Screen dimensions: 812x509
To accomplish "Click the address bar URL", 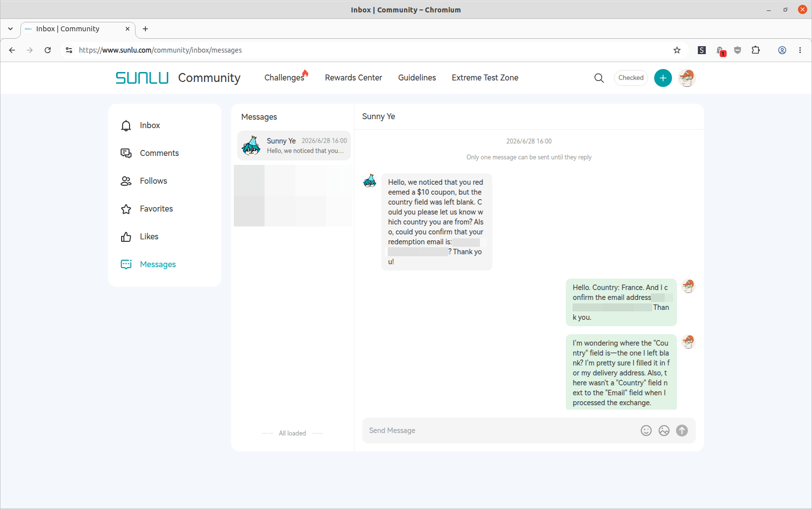I will coord(160,50).
